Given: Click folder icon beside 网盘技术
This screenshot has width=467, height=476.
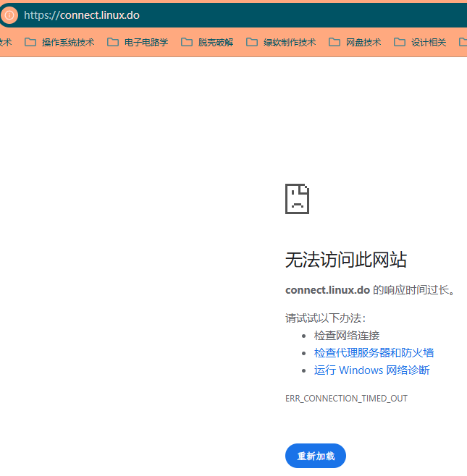Looking at the screenshot, I should [x=335, y=42].
